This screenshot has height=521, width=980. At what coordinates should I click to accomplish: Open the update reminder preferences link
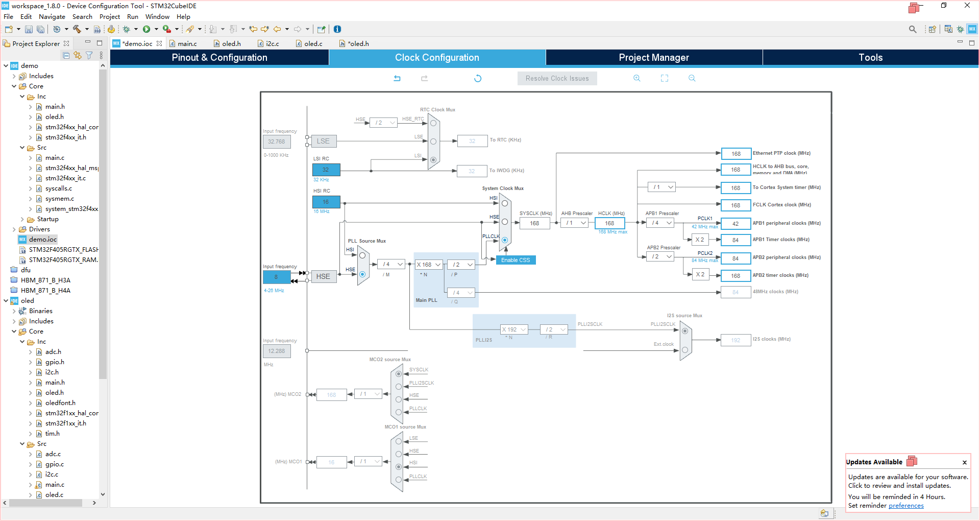906,506
